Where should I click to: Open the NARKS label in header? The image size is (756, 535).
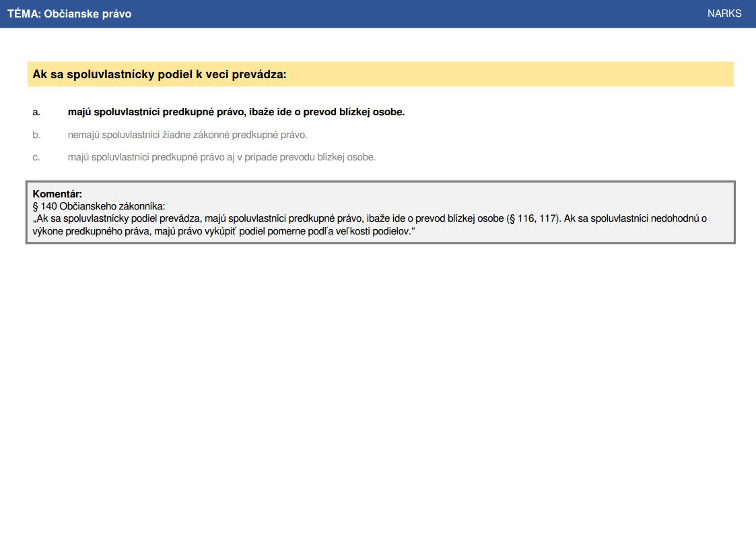[x=724, y=13]
